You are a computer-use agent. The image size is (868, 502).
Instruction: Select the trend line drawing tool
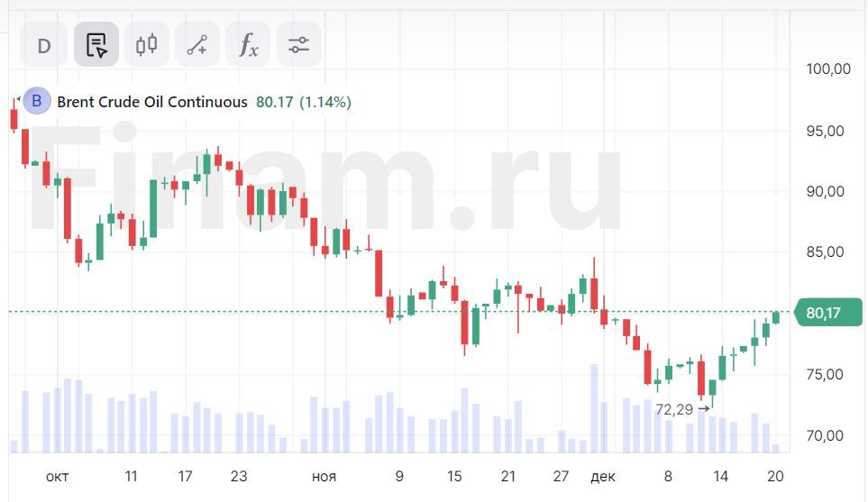(197, 45)
